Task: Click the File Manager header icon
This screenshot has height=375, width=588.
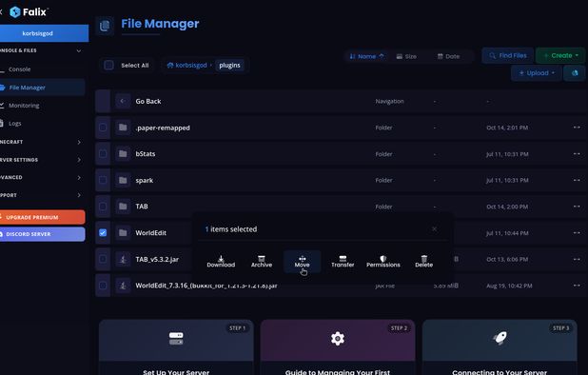Action: pyautogui.click(x=105, y=26)
